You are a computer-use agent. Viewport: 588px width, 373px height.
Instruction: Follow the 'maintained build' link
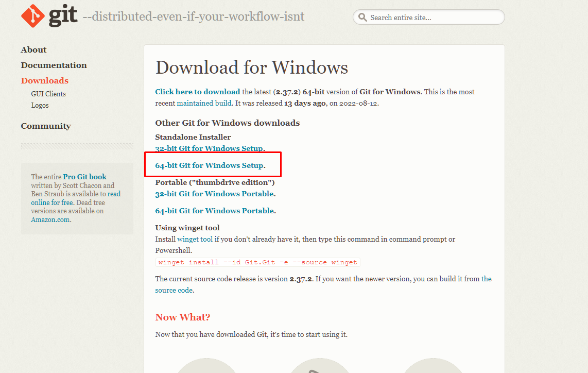coord(204,103)
